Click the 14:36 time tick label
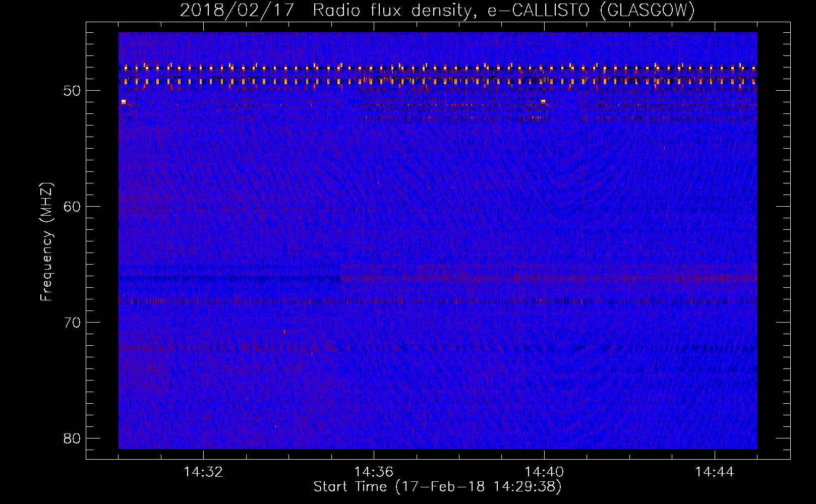Viewport: 816px width, 504px height. click(x=374, y=472)
